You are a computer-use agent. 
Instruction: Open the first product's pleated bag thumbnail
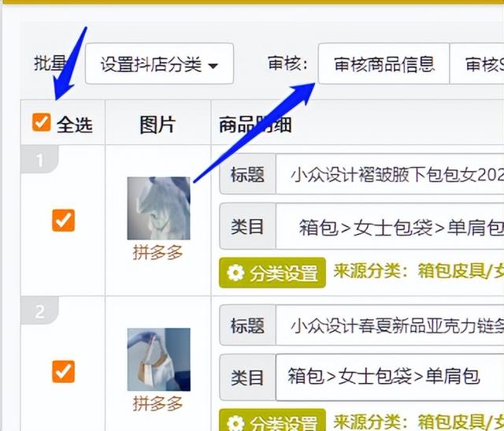[159, 209]
